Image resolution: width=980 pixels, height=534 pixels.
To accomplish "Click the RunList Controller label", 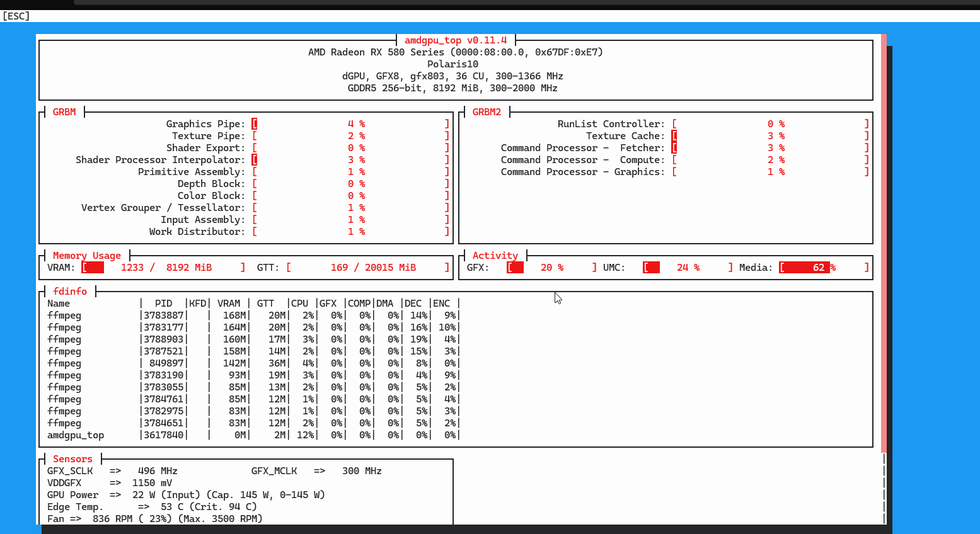I will [611, 124].
